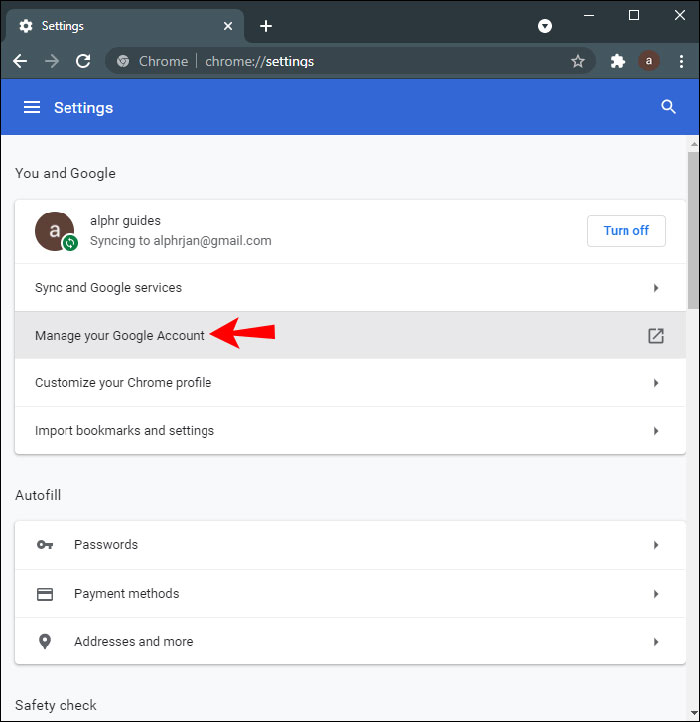Open the Passwords settings row
Viewport: 700px width, 722px height.
coord(350,545)
